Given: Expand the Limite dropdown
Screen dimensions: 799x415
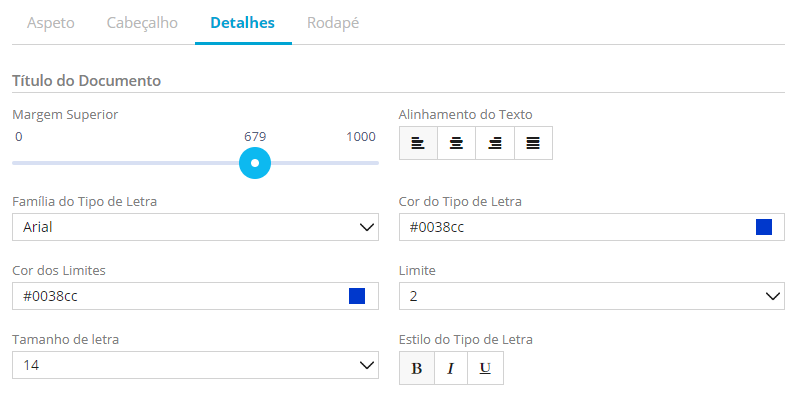Looking at the screenshot, I should 591,296.
